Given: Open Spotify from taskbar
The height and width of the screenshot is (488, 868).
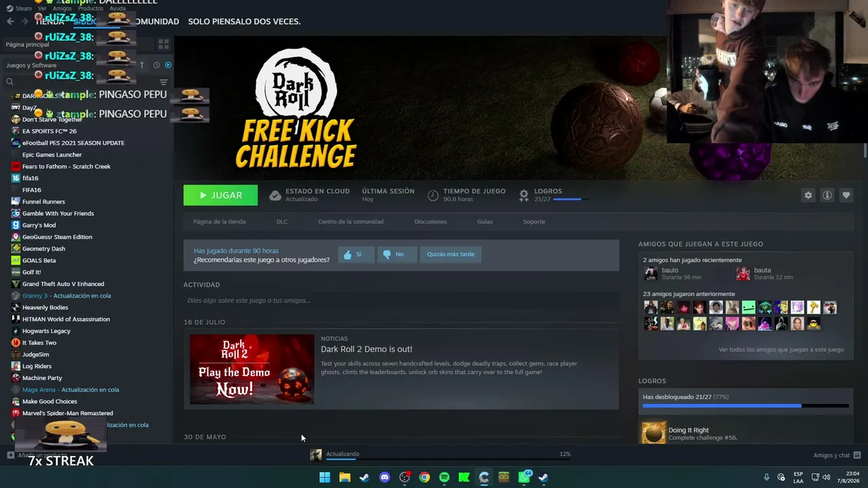Looking at the screenshot, I should tap(444, 477).
